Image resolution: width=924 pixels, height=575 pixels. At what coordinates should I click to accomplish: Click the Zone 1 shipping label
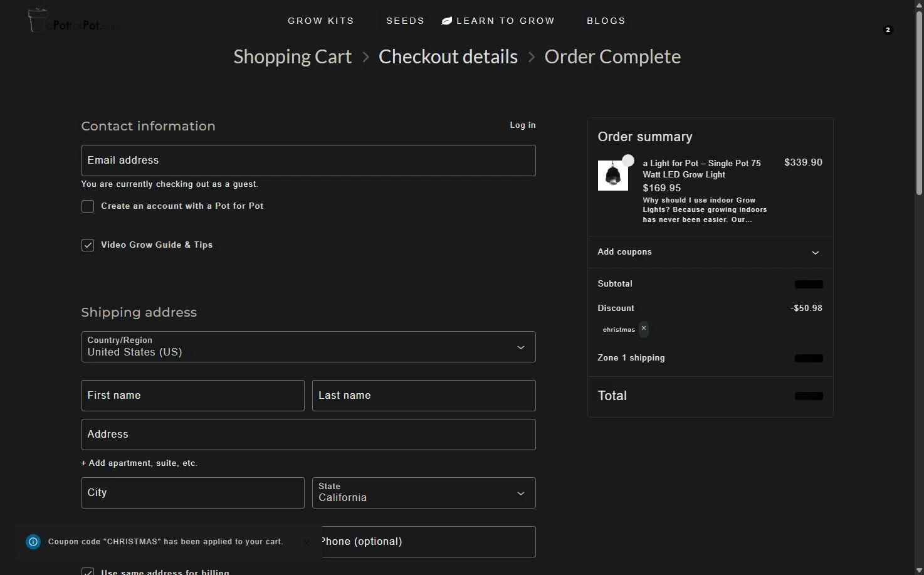[631, 358]
